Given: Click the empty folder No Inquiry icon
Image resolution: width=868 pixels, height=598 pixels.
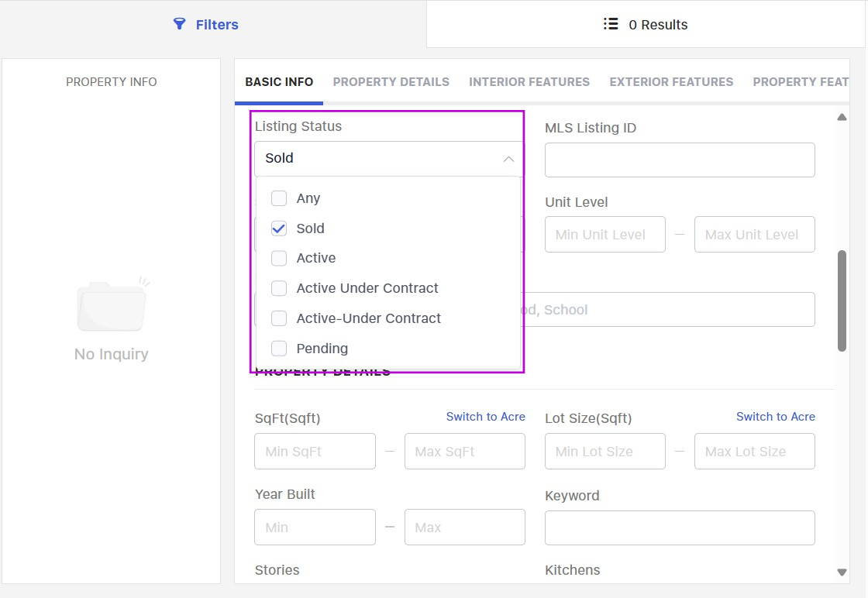Looking at the screenshot, I should [x=112, y=305].
